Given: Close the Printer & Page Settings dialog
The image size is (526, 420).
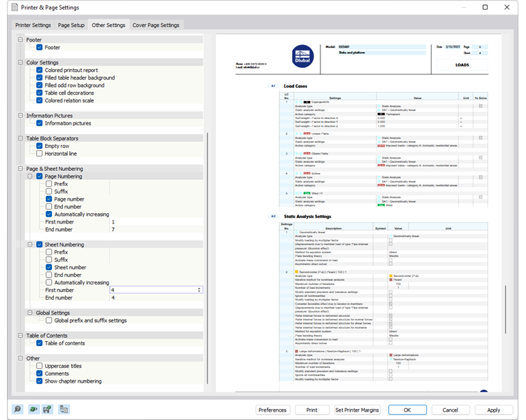Looking at the screenshot, I should coord(507,7).
